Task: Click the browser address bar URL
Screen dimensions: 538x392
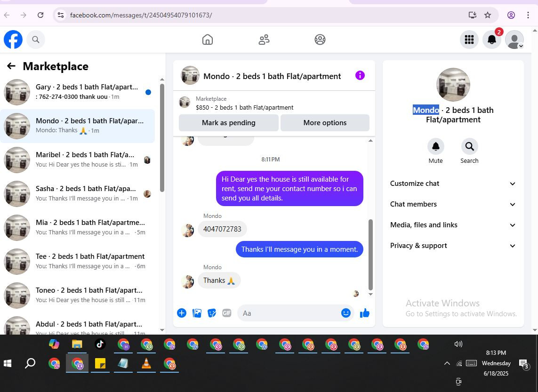Action: click(141, 15)
